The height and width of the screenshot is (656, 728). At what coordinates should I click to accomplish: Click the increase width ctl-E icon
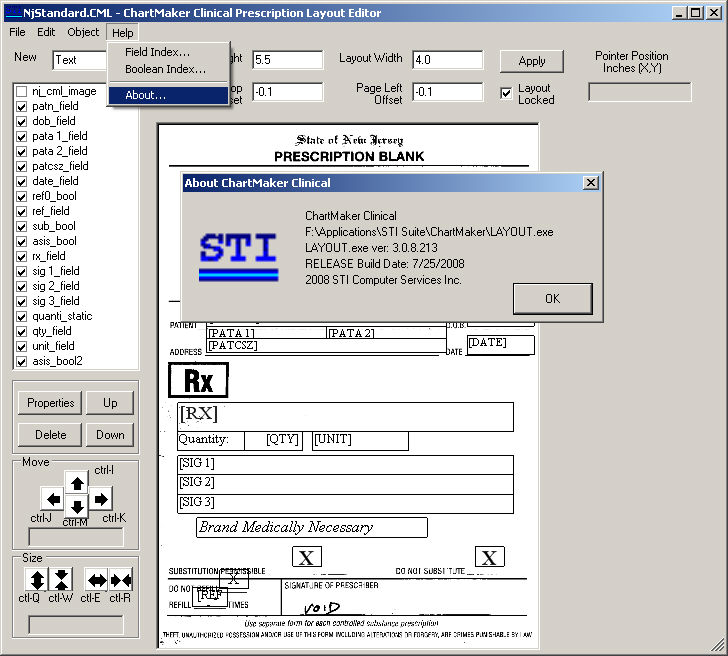pos(97,580)
